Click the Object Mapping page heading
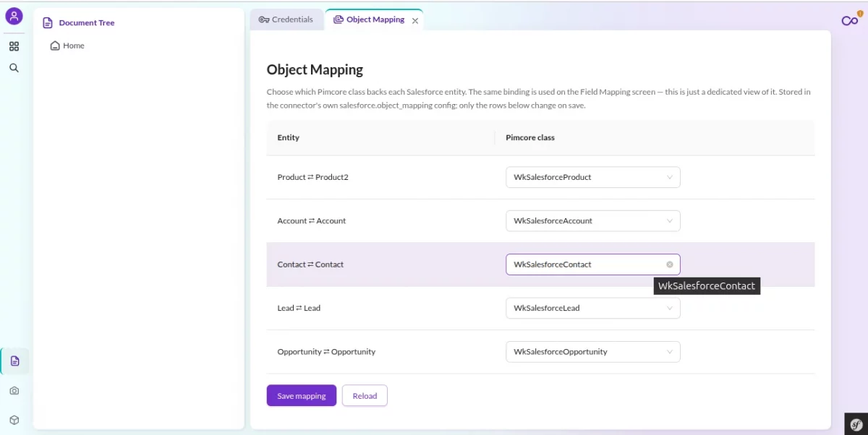Viewport: 868px width, 435px height. [x=315, y=70]
